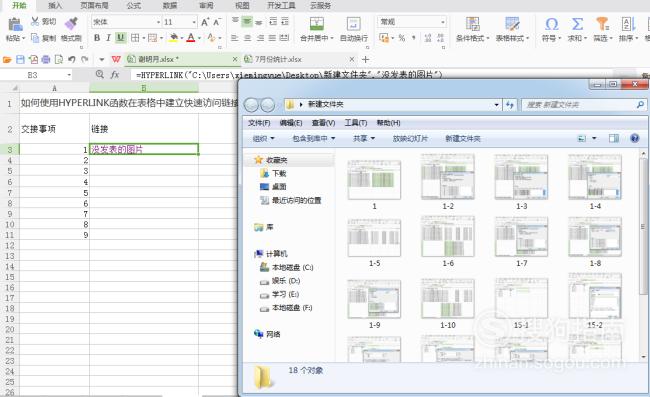650x397 pixels.
Task: Toggle italic formatting in WPS ribbon
Action: point(108,38)
